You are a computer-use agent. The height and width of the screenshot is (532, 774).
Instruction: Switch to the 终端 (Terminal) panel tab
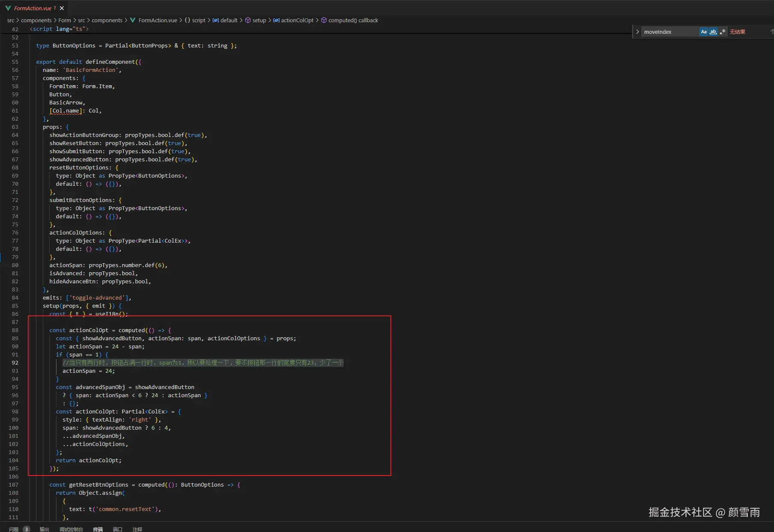pos(98,529)
